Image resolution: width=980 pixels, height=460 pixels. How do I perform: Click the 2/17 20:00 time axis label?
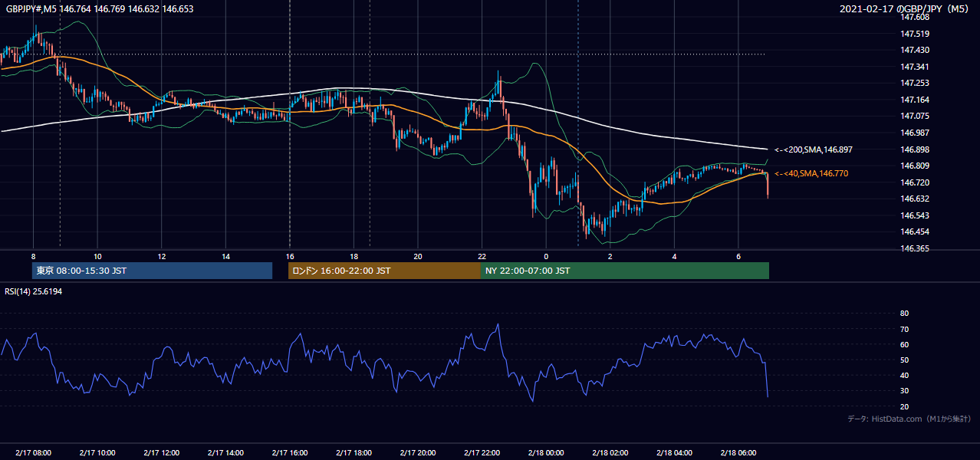417,453
